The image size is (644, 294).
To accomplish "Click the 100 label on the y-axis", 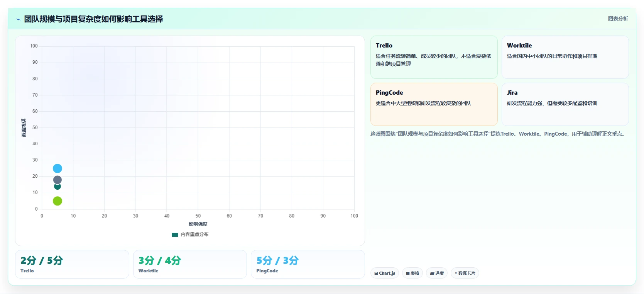I will tap(34, 46).
